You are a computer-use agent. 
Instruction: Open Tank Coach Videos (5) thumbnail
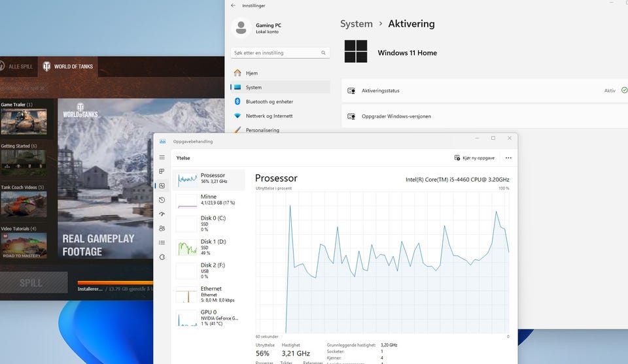(24, 205)
